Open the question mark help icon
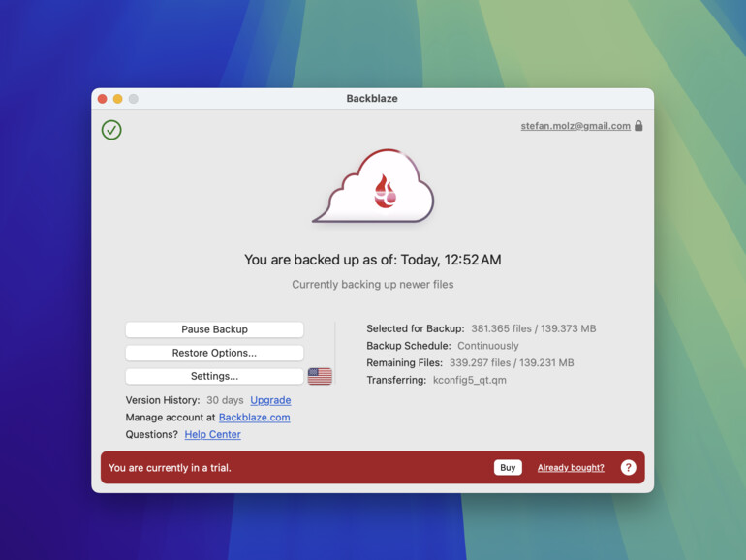The image size is (746, 560). pos(628,468)
